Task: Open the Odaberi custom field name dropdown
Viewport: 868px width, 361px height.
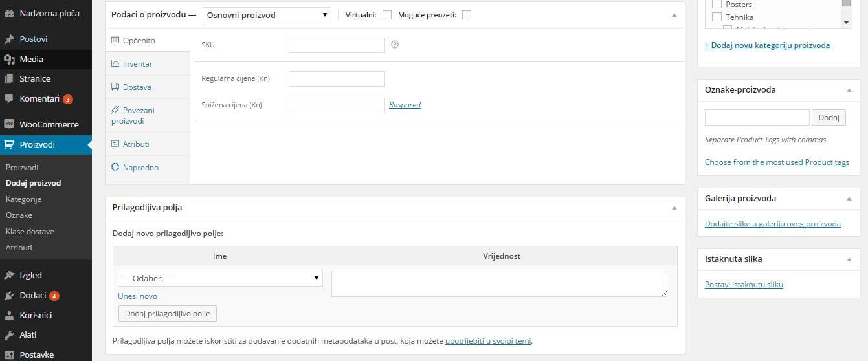Action: (220, 278)
